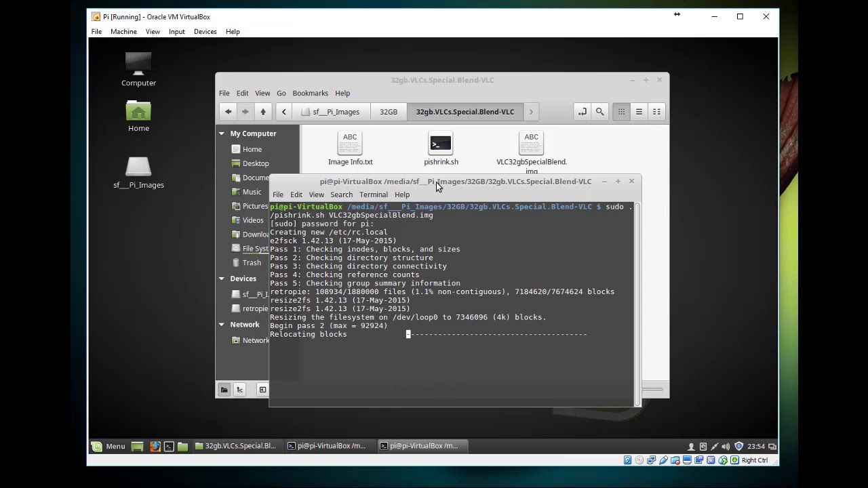Open Computer desktop icon
The width and height of the screenshot is (868, 488).
138,70
